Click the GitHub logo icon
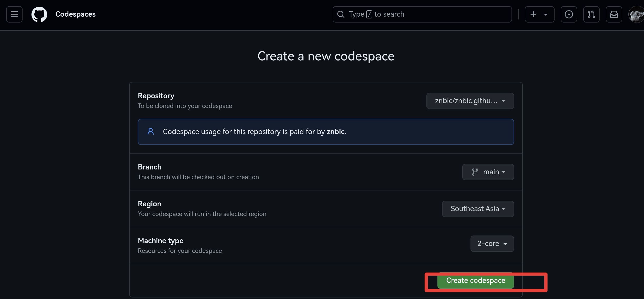Viewport: 644px width, 299px height. 39,14
